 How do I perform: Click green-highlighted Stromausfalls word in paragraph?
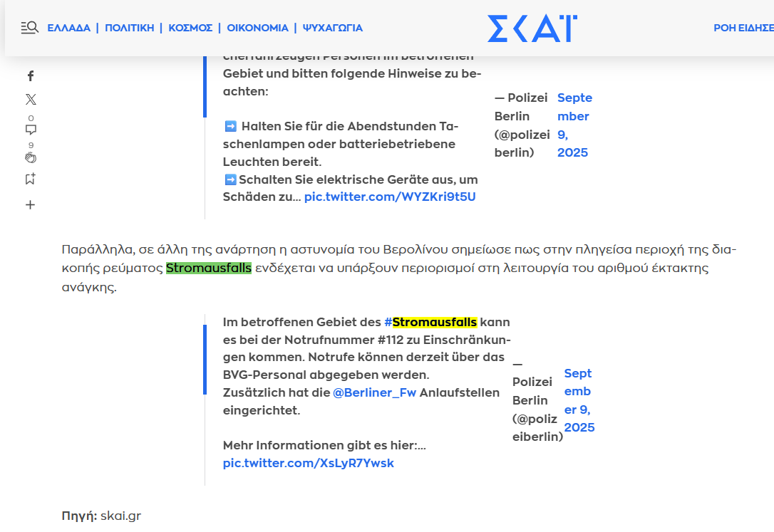(x=209, y=268)
